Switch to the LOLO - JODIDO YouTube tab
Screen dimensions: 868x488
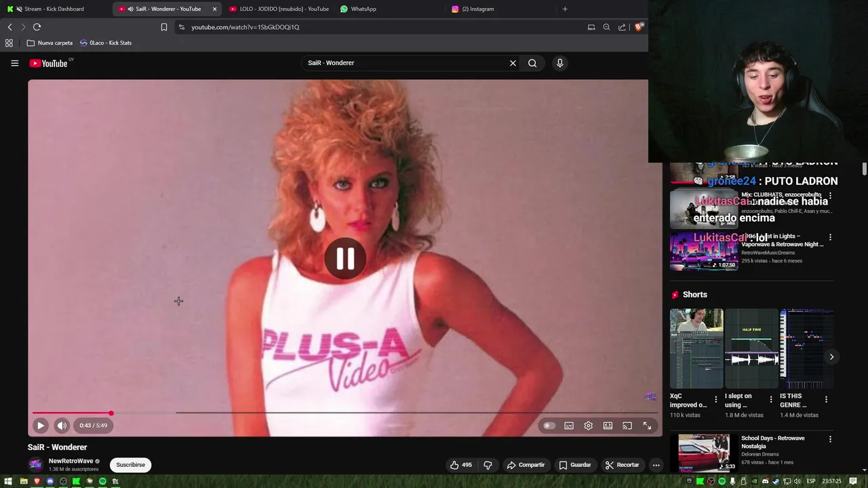[x=278, y=9]
